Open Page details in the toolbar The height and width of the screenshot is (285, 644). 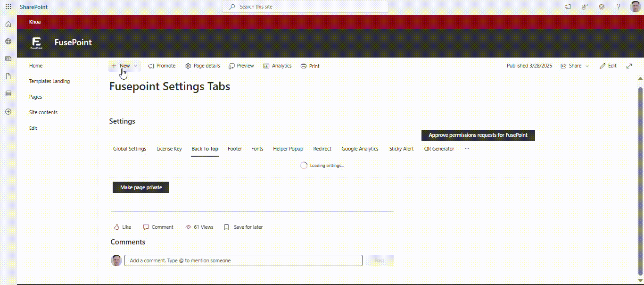pos(203,66)
